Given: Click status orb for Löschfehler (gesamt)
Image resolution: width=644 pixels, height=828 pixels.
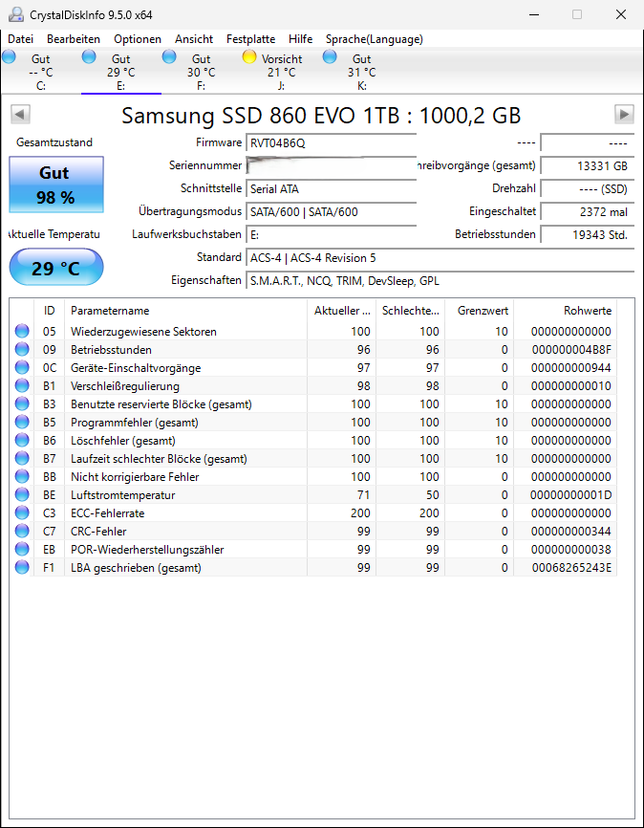Looking at the screenshot, I should pos(22,441).
